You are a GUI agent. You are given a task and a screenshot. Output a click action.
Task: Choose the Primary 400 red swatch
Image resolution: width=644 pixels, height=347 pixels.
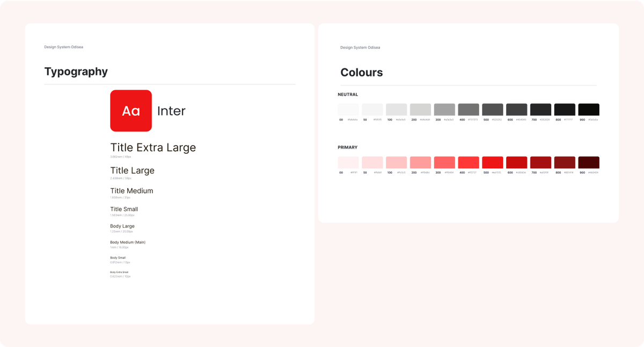tap(469, 162)
